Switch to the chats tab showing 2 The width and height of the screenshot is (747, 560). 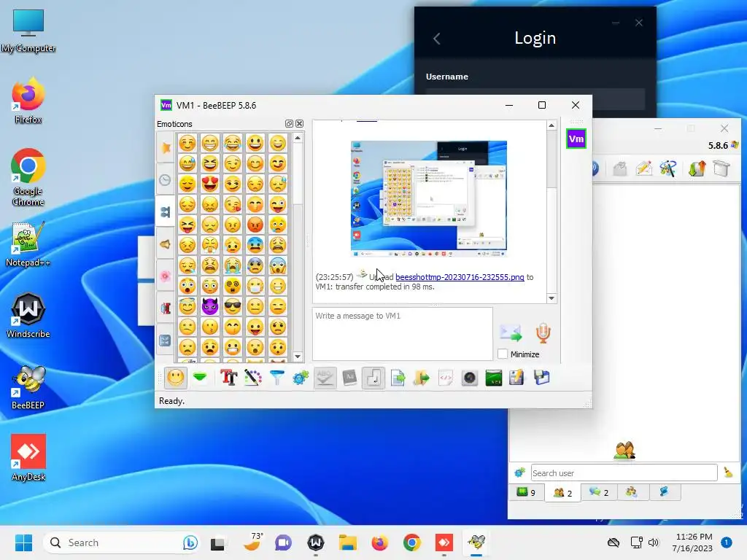tap(599, 492)
